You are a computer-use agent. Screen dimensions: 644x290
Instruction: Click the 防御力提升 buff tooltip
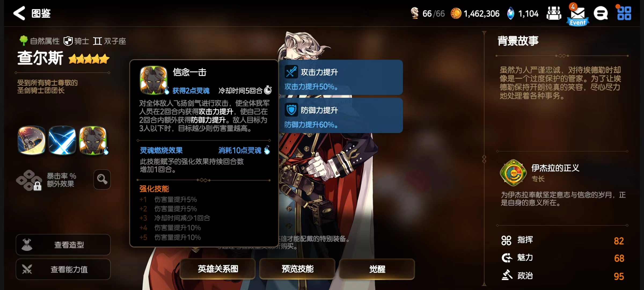coord(341,115)
